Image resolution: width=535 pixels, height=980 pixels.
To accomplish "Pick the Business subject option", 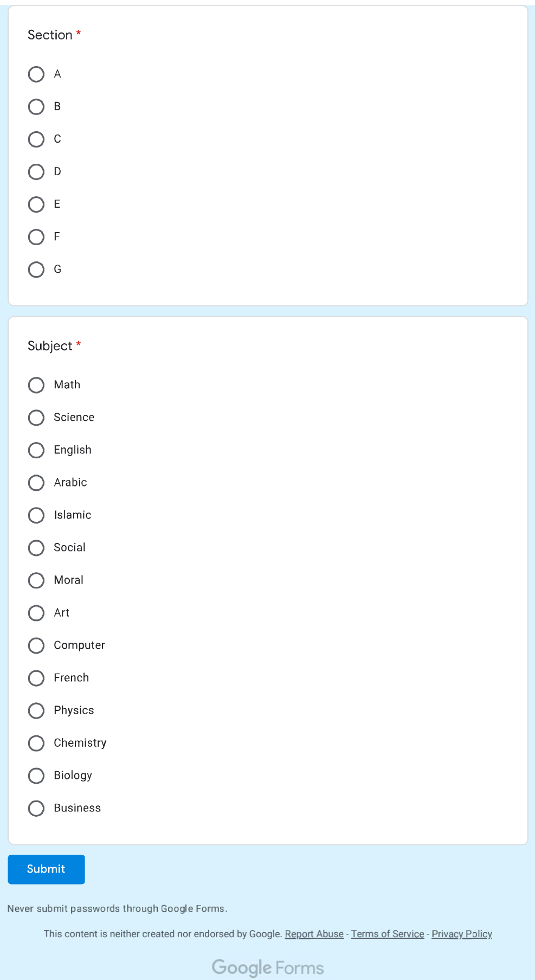I will coord(36,808).
